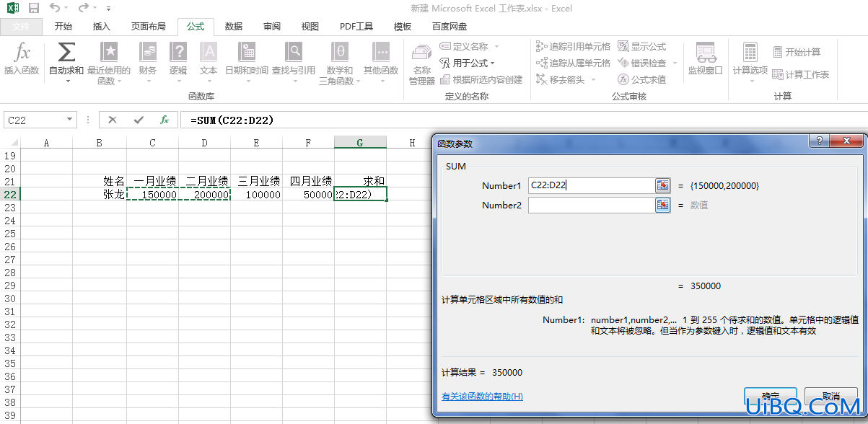Click Trace Dependents (追踪从属单元格)
This screenshot has height=424, width=868.
tap(573, 63)
